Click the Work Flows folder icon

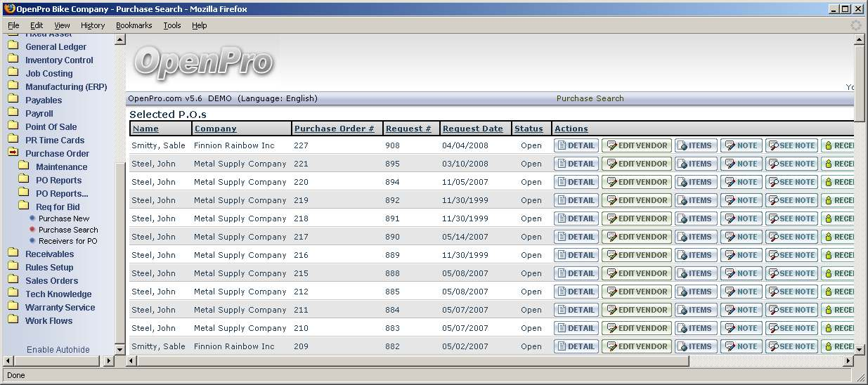(13, 320)
